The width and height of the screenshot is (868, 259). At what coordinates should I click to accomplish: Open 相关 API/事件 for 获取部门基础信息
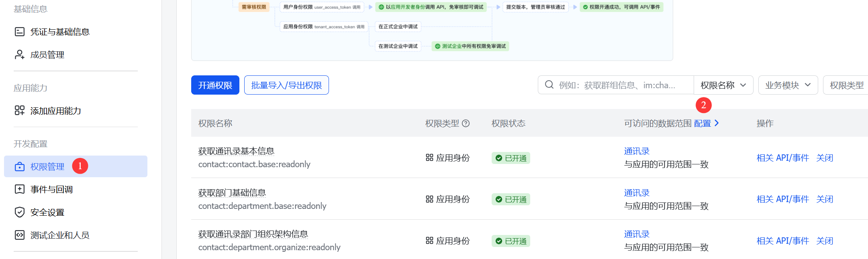(782, 199)
